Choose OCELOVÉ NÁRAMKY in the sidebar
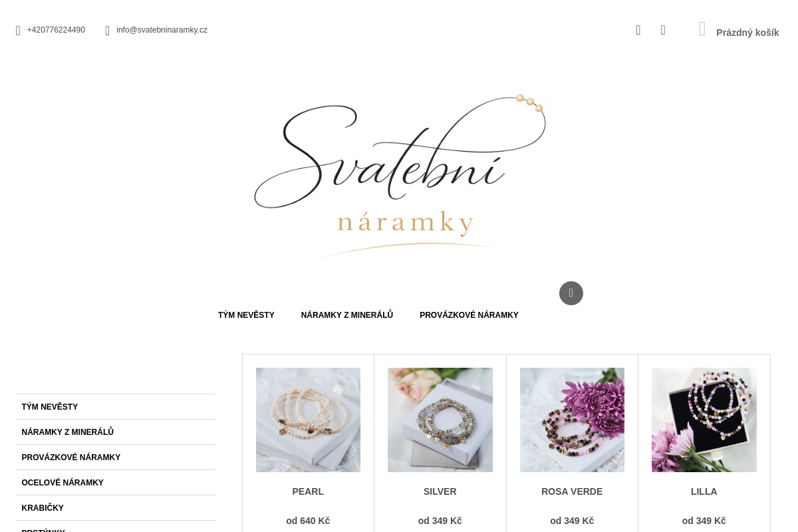The height and width of the screenshot is (532, 798). [x=116, y=483]
